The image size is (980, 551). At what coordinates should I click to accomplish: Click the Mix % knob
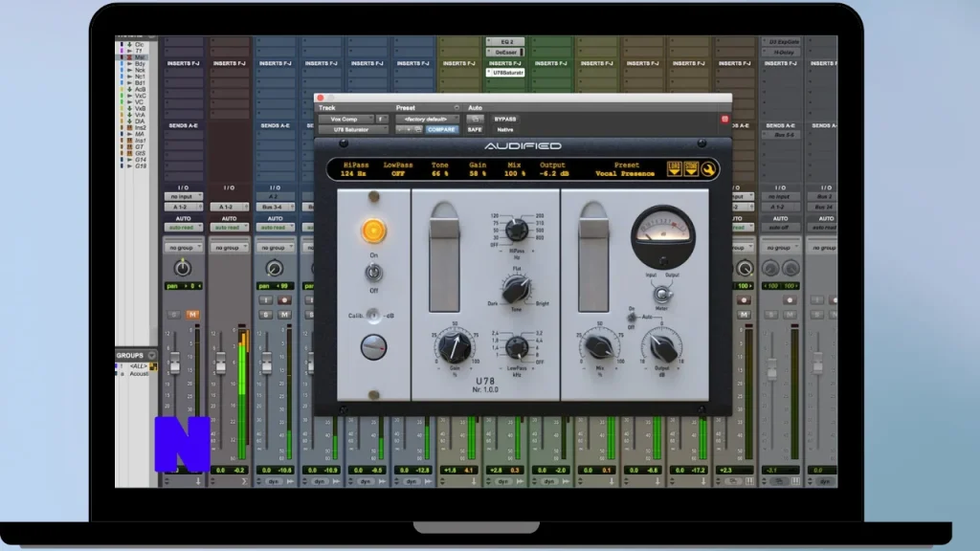pos(599,347)
